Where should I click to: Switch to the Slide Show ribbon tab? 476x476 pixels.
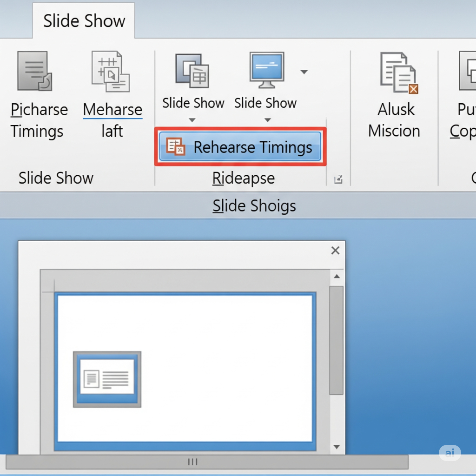point(84,21)
